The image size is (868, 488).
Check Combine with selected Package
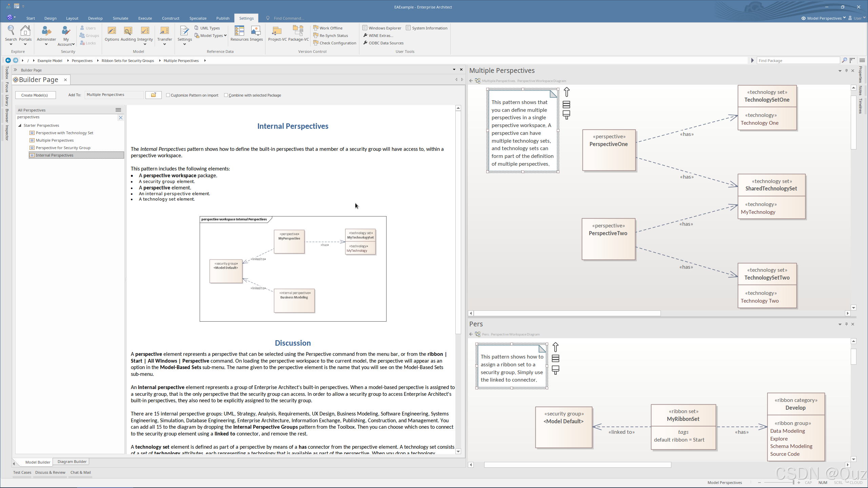[x=226, y=95]
